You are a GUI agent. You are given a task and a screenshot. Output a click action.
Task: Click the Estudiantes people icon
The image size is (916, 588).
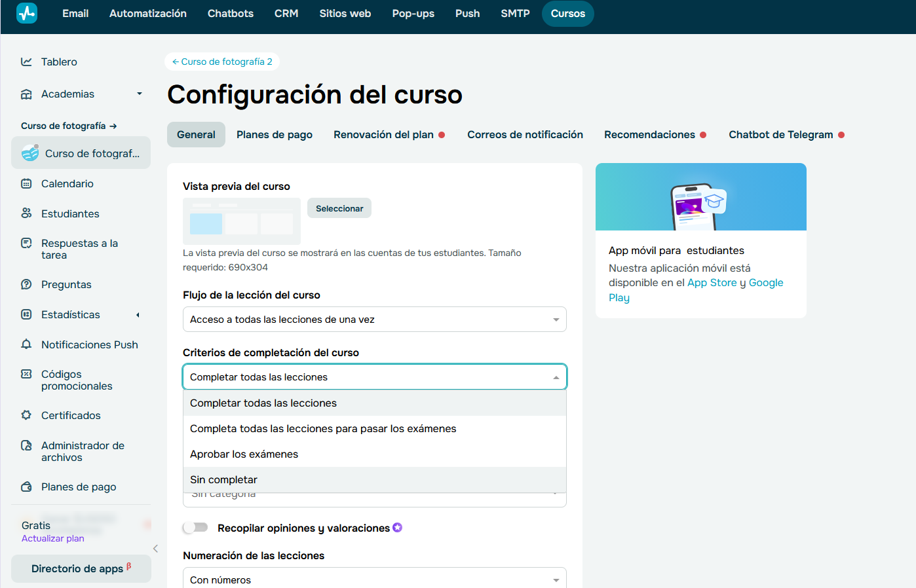click(x=26, y=213)
